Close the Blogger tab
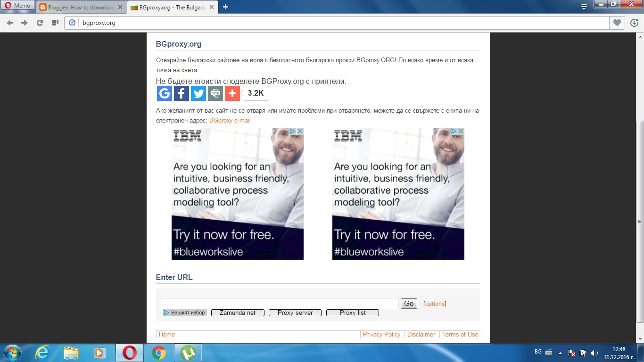This screenshot has width=644, height=362. click(x=119, y=8)
